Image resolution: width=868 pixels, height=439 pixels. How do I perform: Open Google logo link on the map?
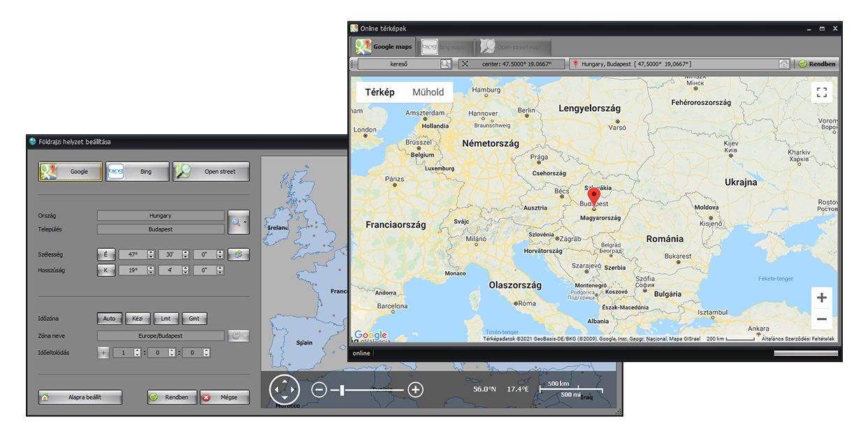tap(370, 336)
